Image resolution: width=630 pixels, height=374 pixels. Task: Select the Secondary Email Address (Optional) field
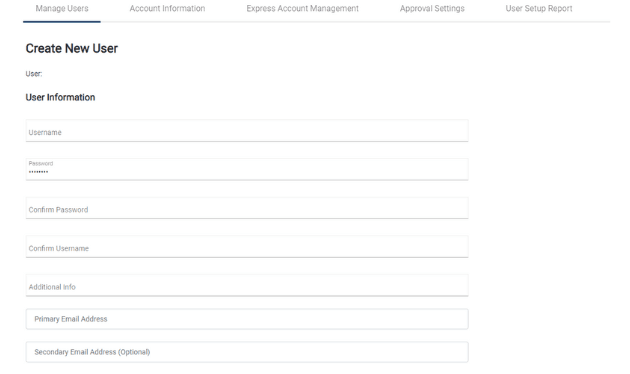(247, 352)
